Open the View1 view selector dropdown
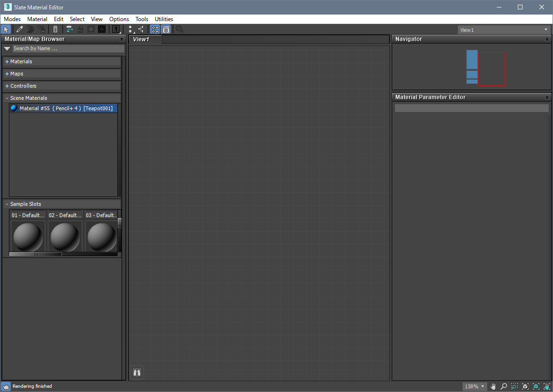Screen dimensions: 553x392 point(503,30)
